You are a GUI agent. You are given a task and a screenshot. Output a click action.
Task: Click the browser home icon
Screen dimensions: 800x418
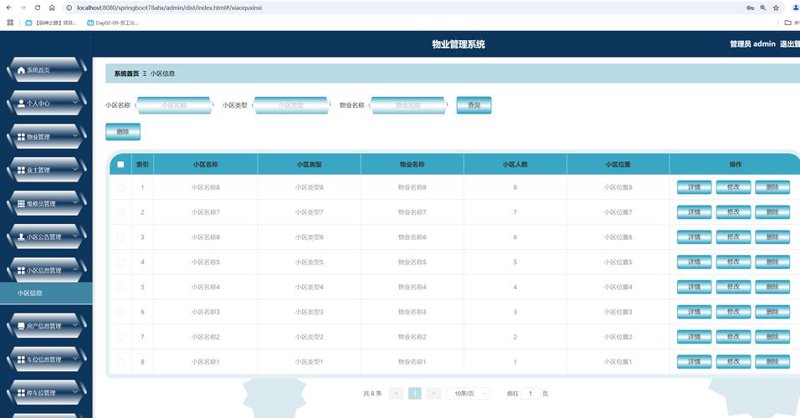[52, 8]
